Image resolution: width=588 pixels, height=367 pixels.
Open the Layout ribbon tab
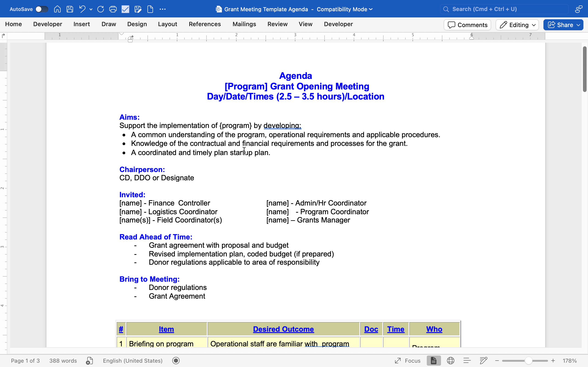pyautogui.click(x=167, y=24)
